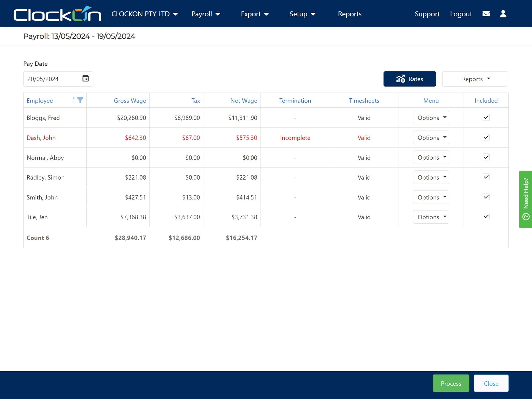Open Options menu for Radley, Simon

[x=431, y=177]
